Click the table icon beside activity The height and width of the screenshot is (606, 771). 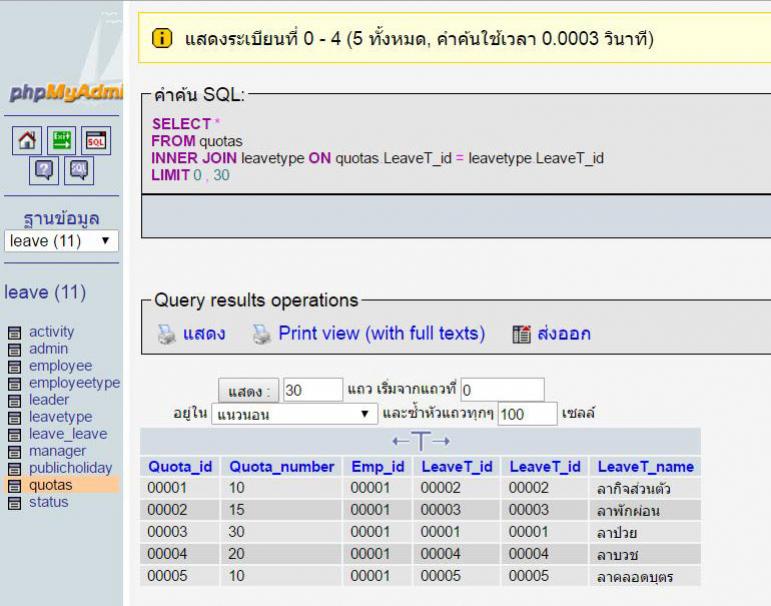pos(14,333)
